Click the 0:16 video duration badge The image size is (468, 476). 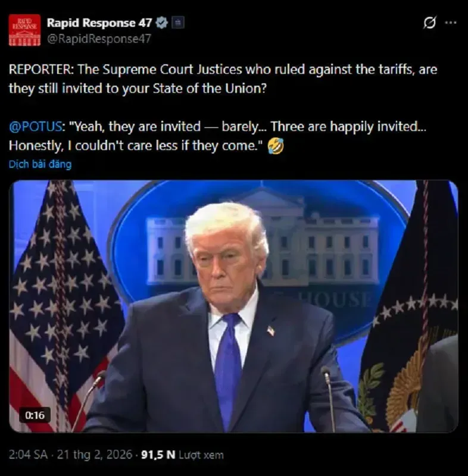35,415
